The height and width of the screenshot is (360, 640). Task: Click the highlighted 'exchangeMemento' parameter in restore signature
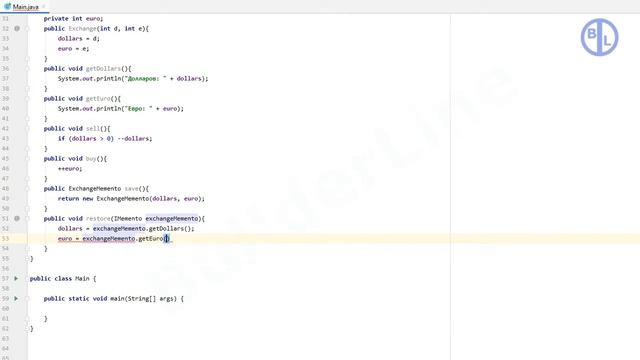pos(172,218)
